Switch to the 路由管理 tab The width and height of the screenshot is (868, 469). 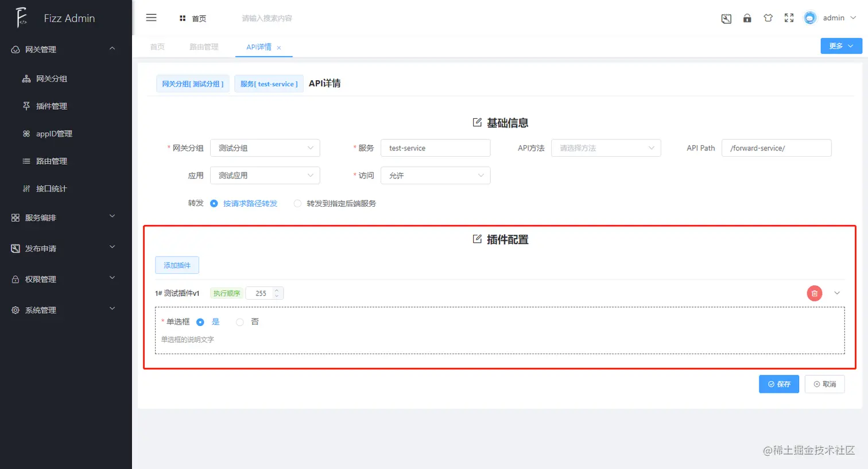(204, 47)
